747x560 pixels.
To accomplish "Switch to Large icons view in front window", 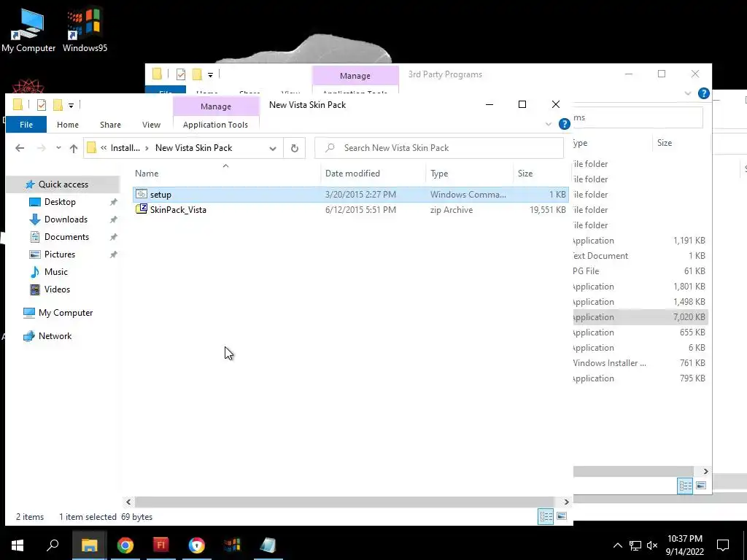I will click(562, 516).
